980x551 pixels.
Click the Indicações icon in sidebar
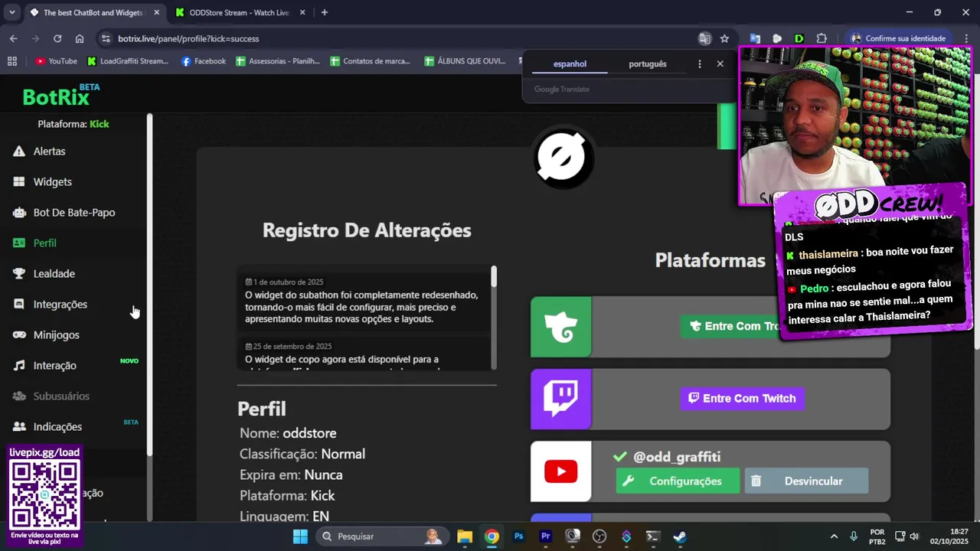pyautogui.click(x=19, y=427)
